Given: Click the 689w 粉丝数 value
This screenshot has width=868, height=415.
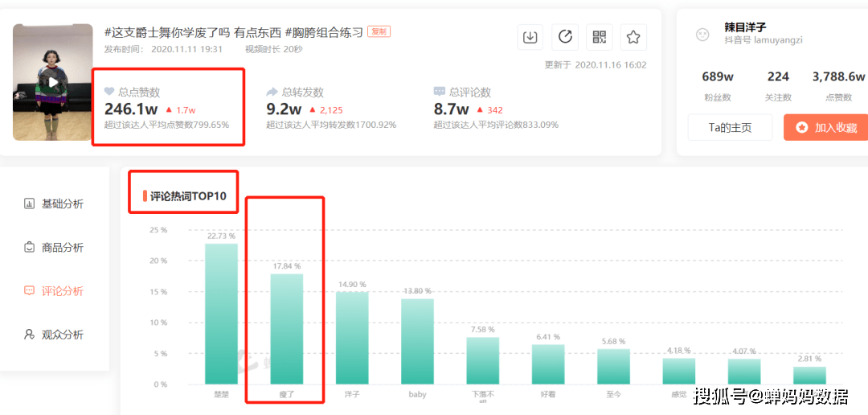Looking at the screenshot, I should click(717, 76).
